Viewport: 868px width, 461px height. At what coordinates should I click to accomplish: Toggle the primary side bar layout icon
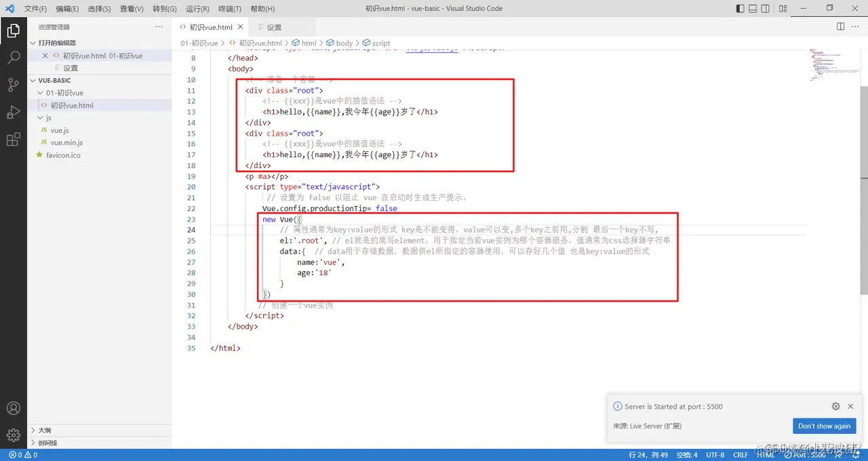click(x=740, y=9)
